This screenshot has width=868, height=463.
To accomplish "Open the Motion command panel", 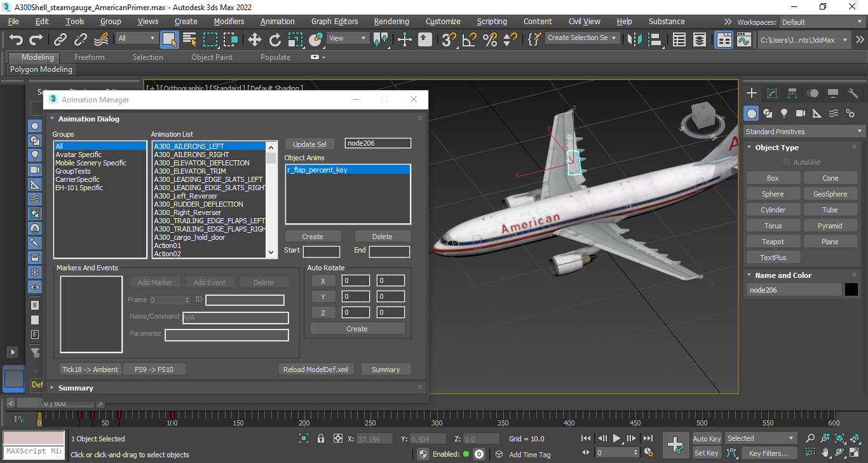I will (x=813, y=93).
